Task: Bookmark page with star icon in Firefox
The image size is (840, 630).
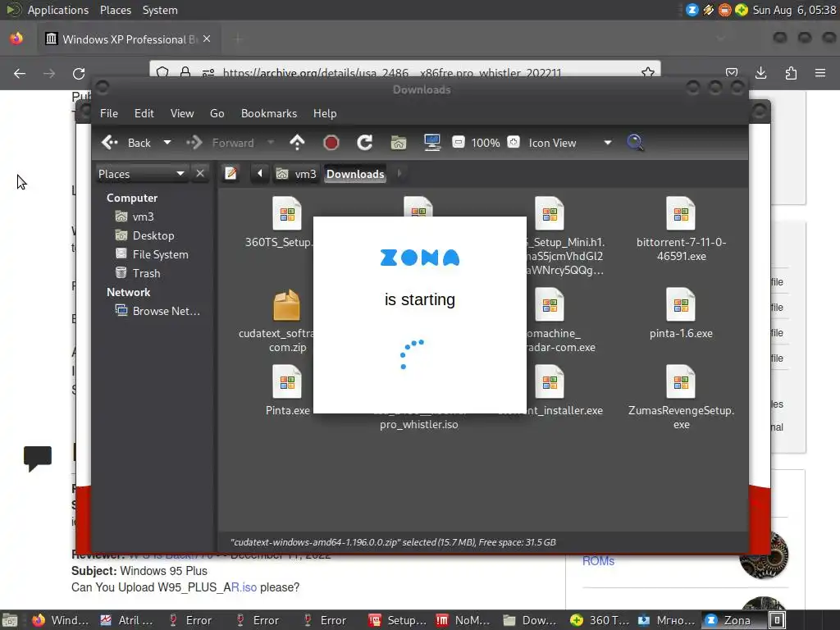Action: [648, 72]
